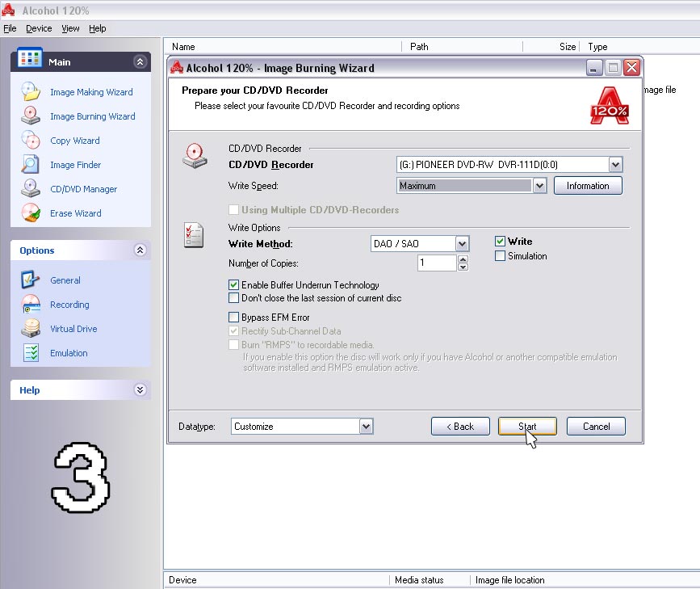Expand the Help sidebar panel
The height and width of the screenshot is (589, 700).
pos(140,389)
